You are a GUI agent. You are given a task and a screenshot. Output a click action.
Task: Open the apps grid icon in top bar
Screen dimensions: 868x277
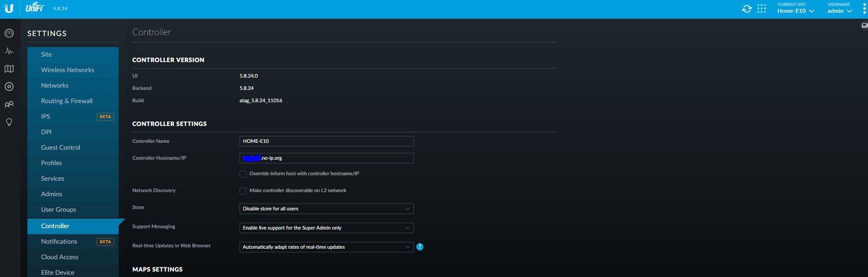coord(761,9)
